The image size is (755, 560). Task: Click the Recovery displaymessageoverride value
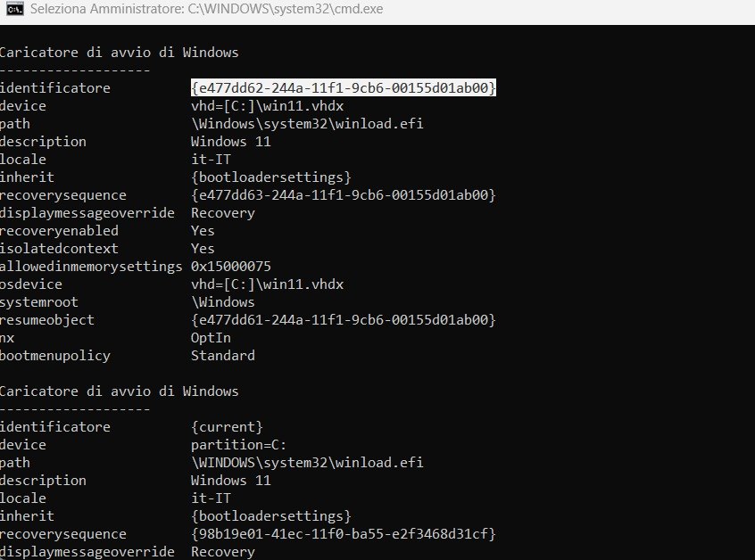coord(222,212)
